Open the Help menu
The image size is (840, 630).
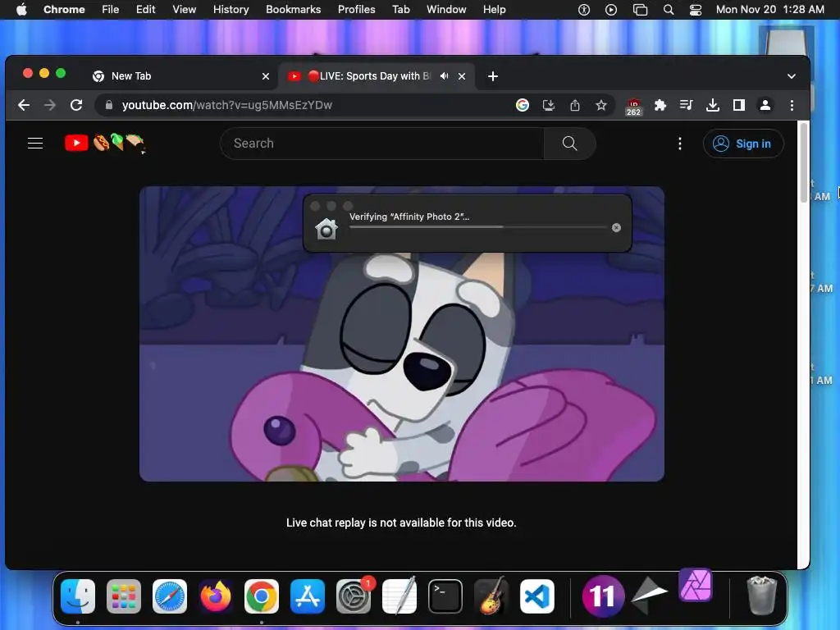click(x=494, y=9)
